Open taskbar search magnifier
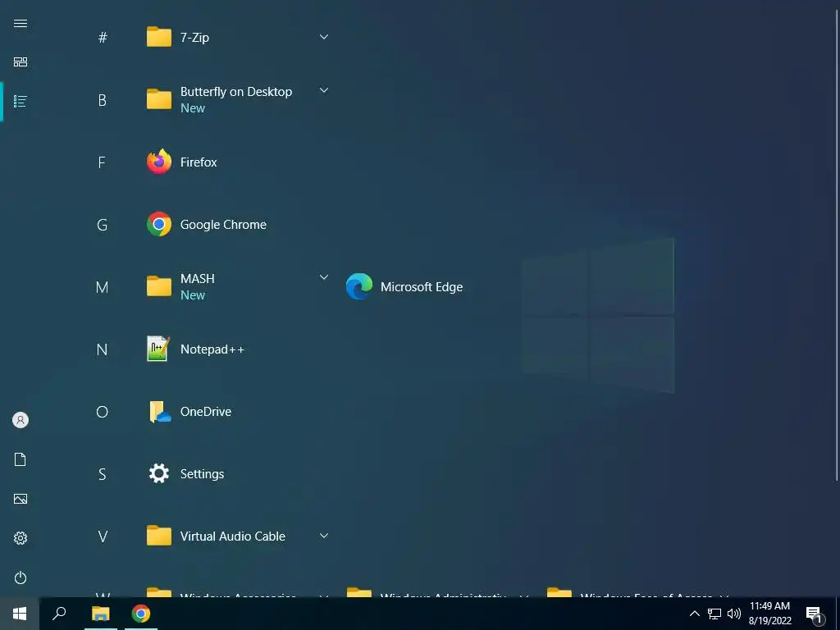The width and height of the screenshot is (840, 630). point(59,614)
